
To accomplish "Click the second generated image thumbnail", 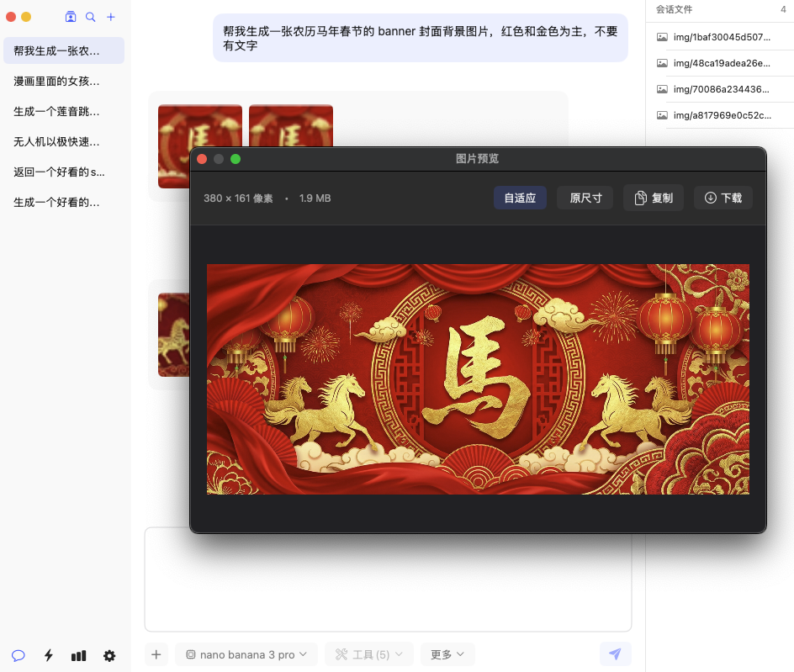I will [291, 124].
